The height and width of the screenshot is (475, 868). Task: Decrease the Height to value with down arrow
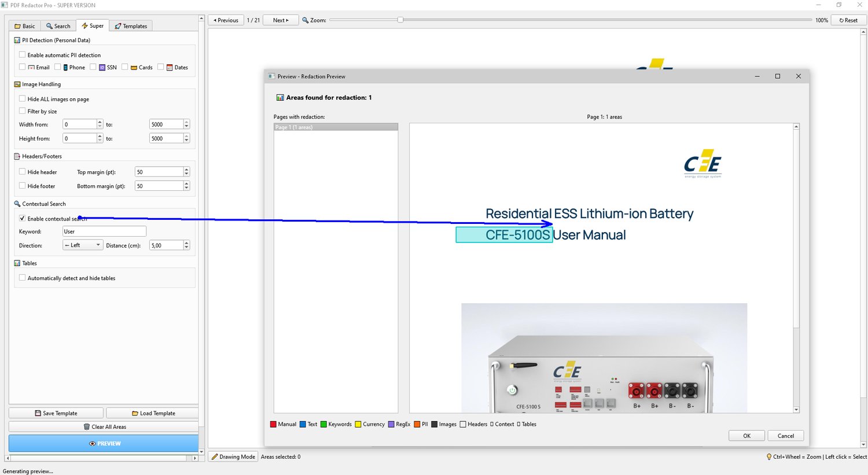click(x=186, y=141)
